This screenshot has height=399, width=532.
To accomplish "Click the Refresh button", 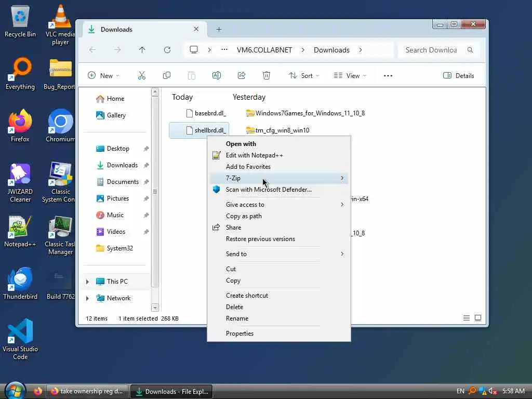I will click(x=167, y=50).
